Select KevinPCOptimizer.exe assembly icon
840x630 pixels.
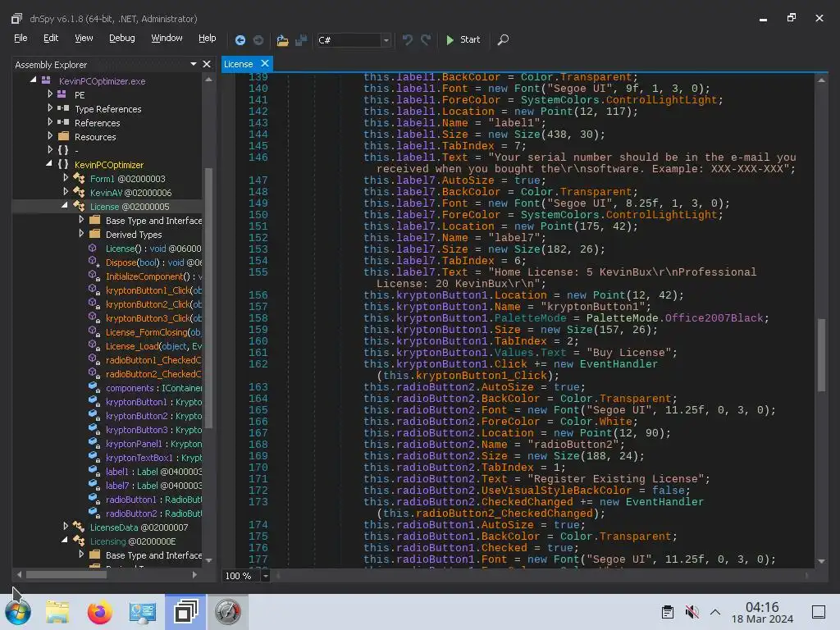(x=46, y=80)
